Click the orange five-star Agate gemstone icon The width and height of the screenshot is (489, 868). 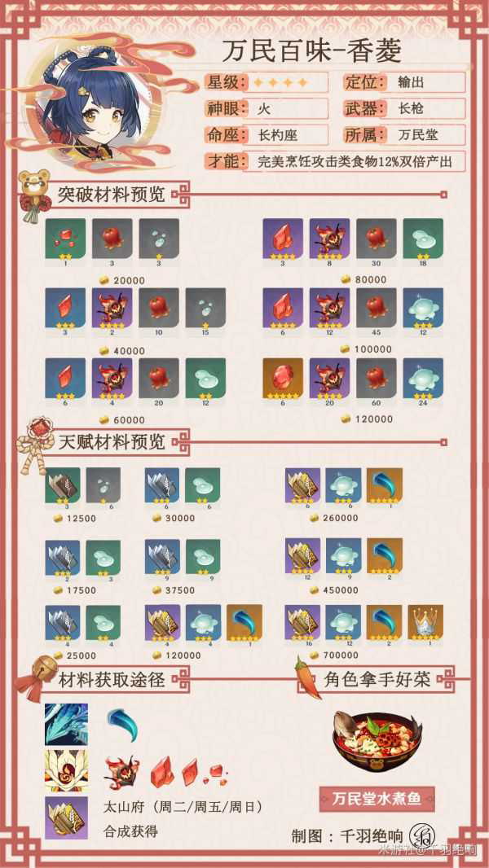click(283, 378)
